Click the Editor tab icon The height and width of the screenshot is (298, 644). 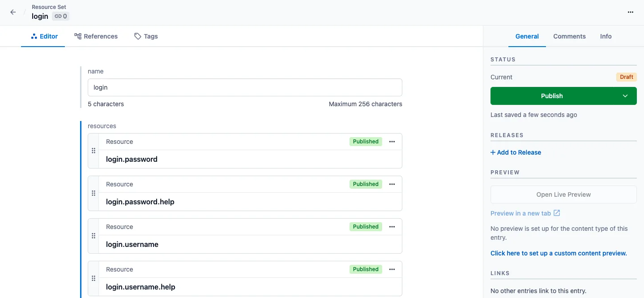coord(34,36)
